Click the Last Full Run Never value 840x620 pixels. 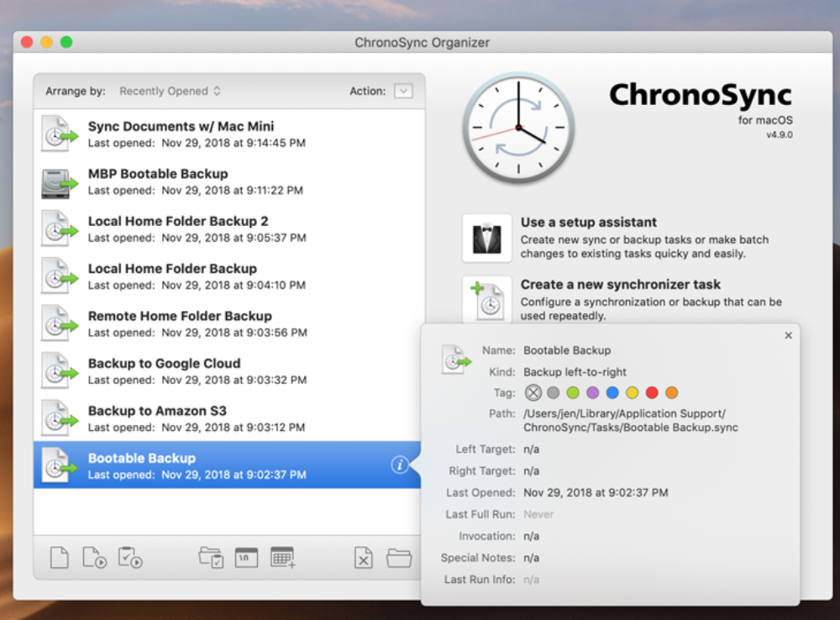click(538, 514)
